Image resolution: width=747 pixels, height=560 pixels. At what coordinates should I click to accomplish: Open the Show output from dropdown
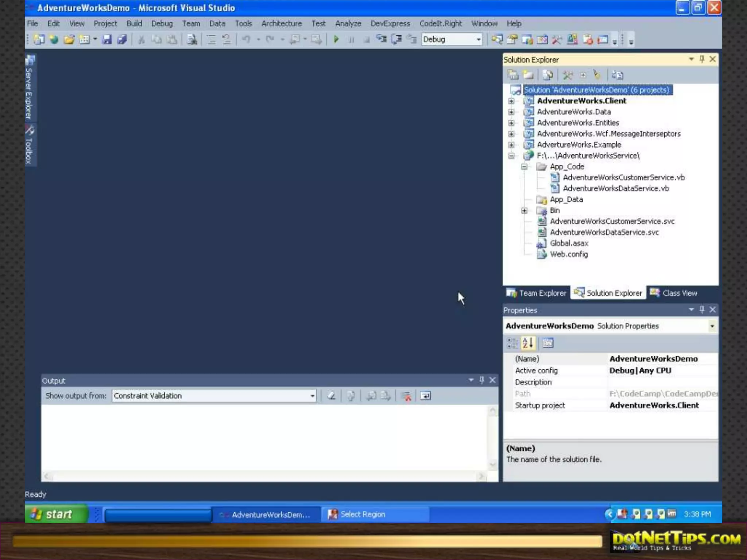(x=312, y=396)
